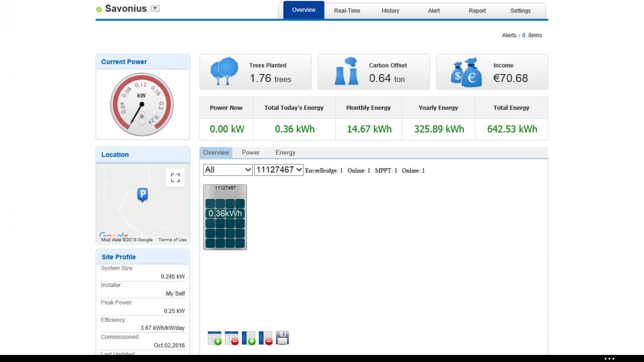Click Total Today's Energy value '0.36 kWh'

click(295, 129)
